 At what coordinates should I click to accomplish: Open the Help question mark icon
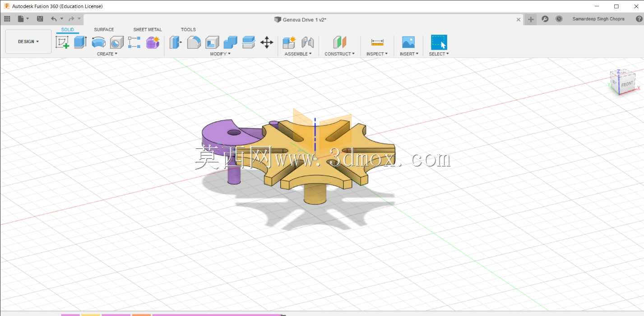click(639, 19)
